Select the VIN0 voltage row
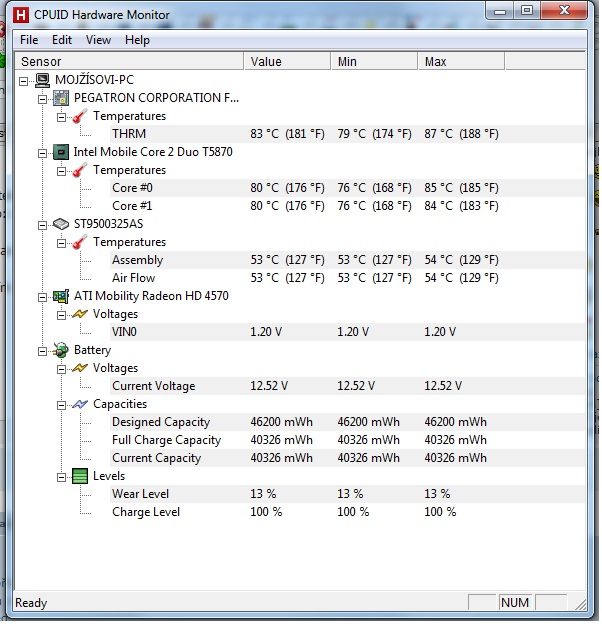Screen dimensions: 602x624 pyautogui.click(x=347, y=332)
